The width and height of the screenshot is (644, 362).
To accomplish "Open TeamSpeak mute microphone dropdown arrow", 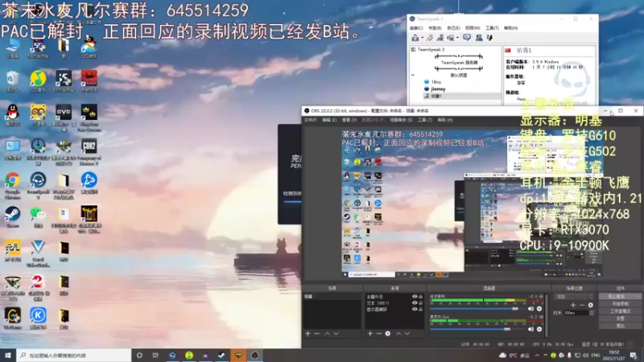I will (457, 38).
